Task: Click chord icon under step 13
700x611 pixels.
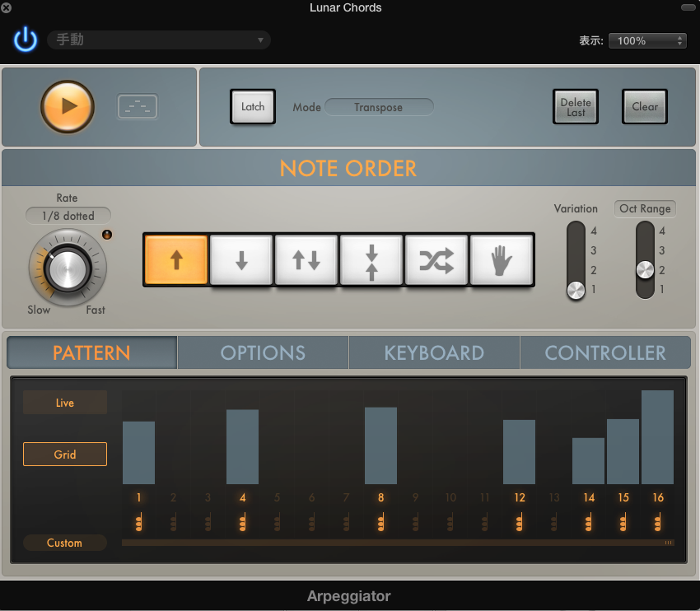Action: pyautogui.click(x=554, y=522)
